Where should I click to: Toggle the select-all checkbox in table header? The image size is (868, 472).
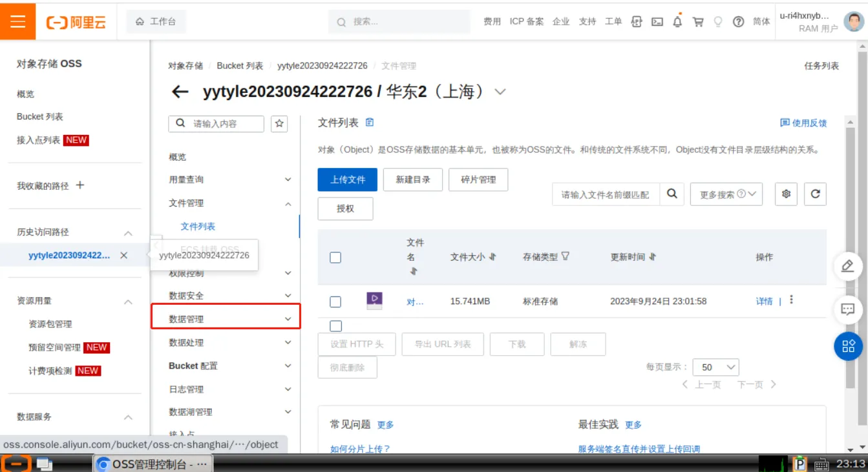[335, 258]
